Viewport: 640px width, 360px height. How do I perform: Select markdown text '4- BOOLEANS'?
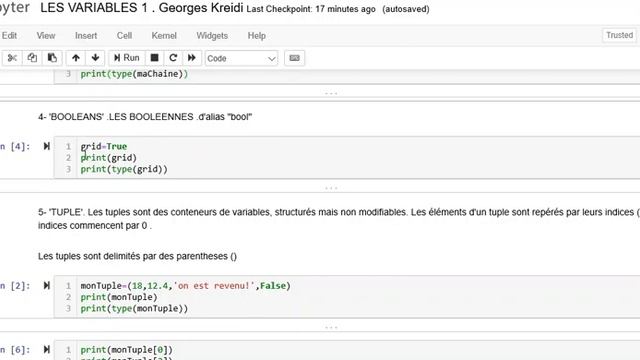[145, 117]
